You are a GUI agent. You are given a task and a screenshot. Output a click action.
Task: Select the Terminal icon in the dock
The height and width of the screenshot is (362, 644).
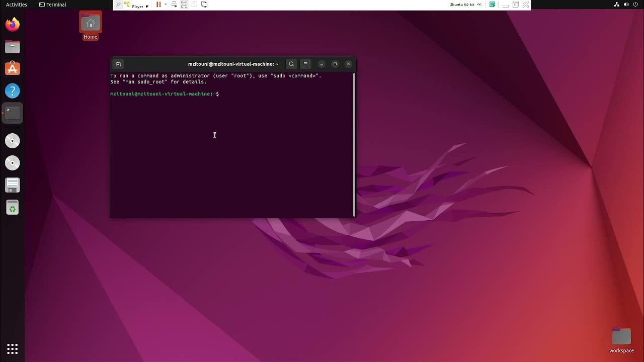13,113
